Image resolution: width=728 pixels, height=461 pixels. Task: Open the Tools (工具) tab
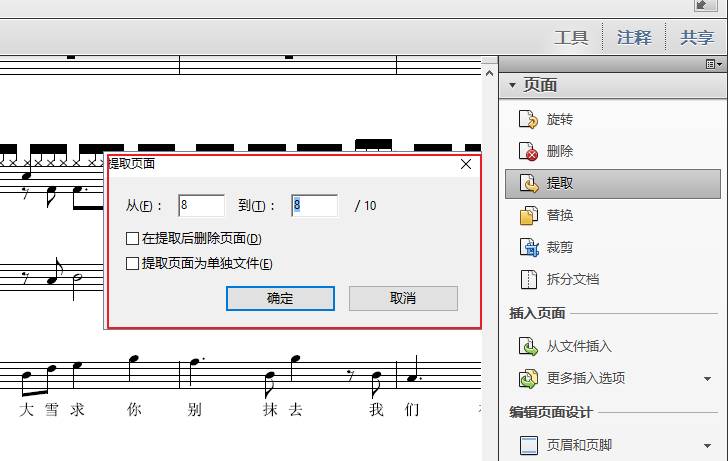pyautogui.click(x=571, y=37)
